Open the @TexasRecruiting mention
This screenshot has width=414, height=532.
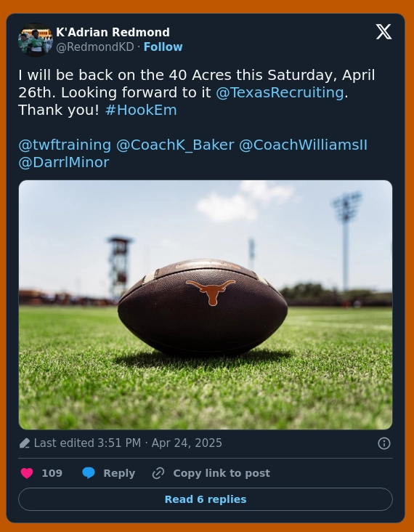point(280,92)
